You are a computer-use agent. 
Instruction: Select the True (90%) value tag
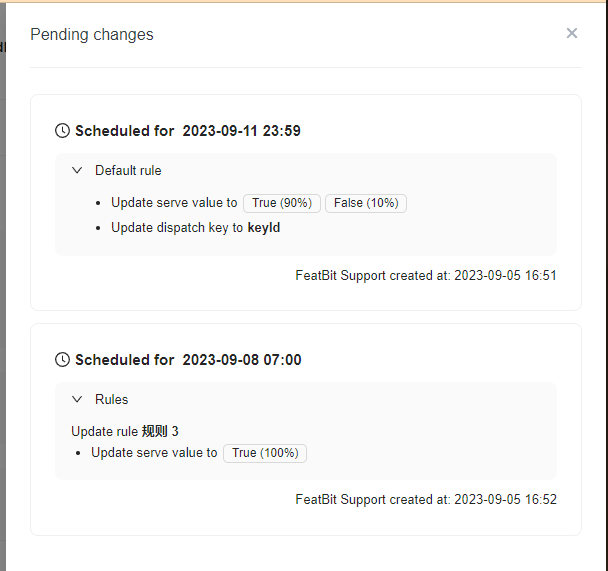(281, 203)
